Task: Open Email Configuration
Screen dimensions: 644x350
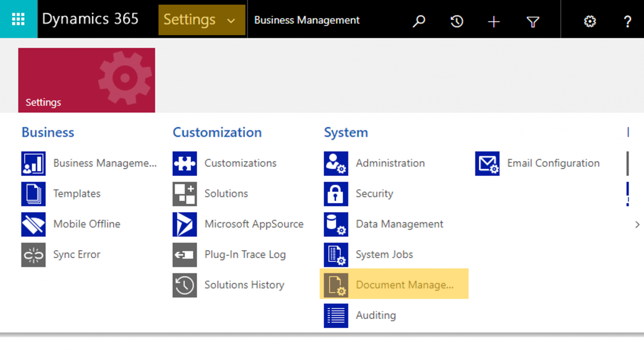Action: click(553, 163)
